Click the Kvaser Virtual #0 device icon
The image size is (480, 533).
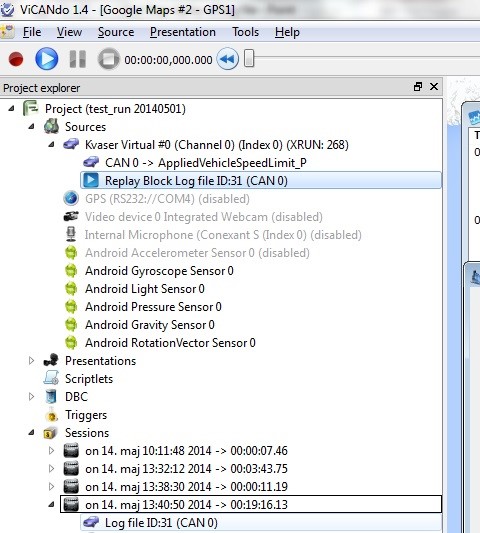(71, 144)
